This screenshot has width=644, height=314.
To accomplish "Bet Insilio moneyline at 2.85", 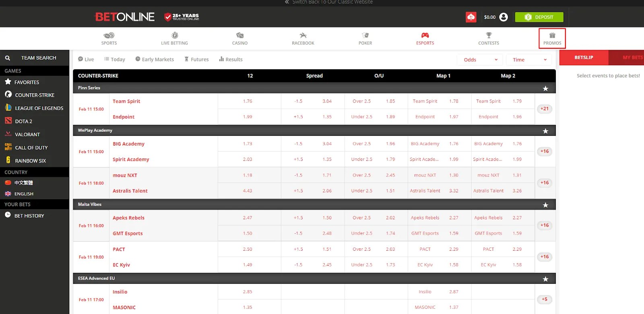I will 250,292.
